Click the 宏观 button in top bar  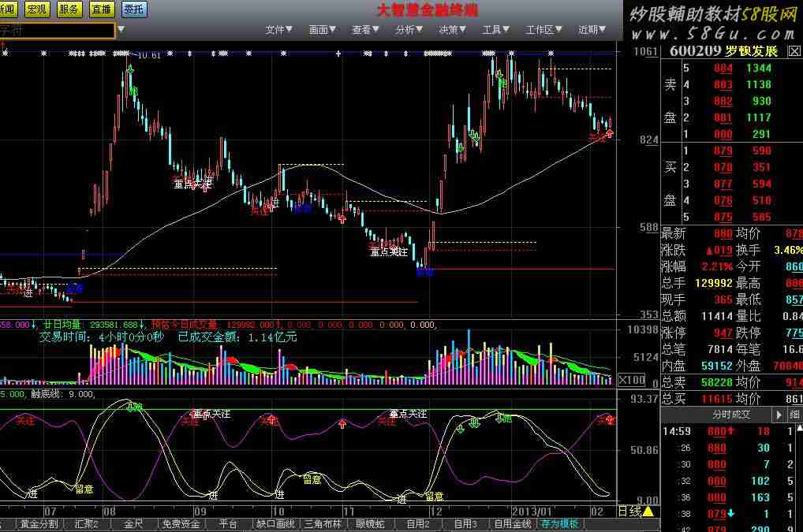point(37,9)
